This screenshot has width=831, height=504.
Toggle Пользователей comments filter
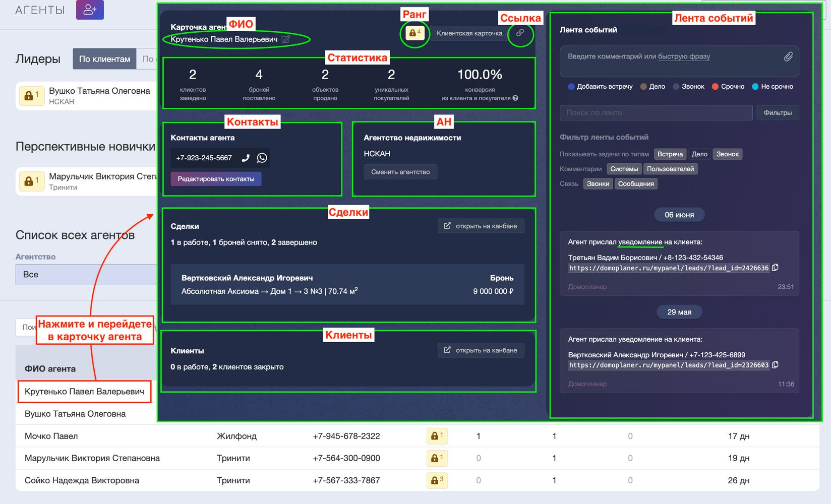(671, 169)
